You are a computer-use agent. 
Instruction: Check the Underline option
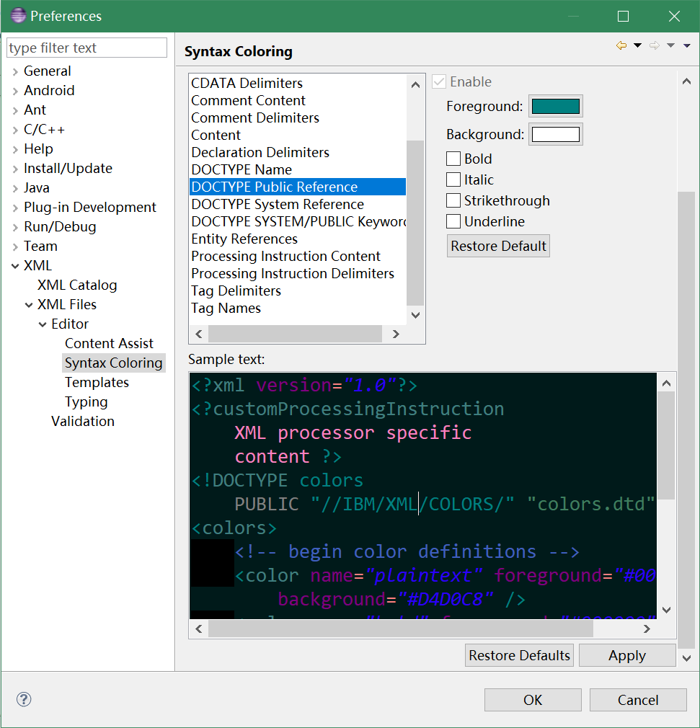coord(453,221)
